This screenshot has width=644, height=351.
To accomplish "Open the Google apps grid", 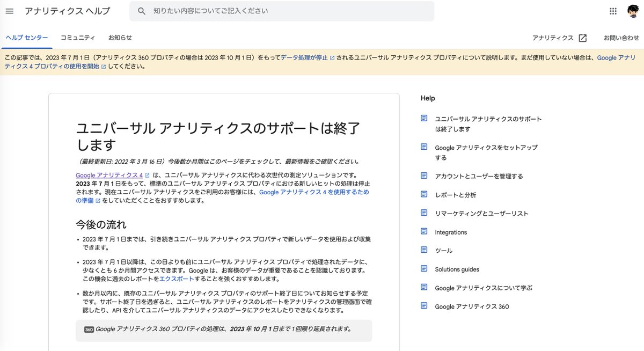I will 613,11.
